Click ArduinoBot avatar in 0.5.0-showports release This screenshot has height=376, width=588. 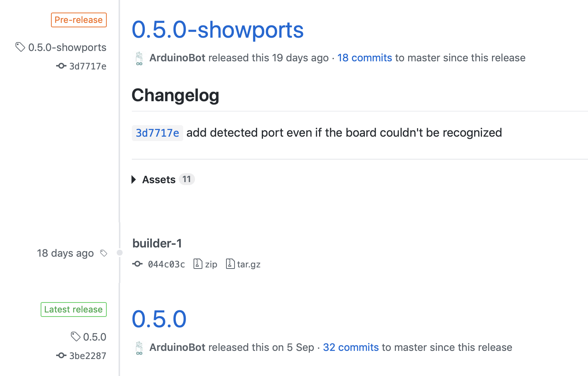pos(139,58)
